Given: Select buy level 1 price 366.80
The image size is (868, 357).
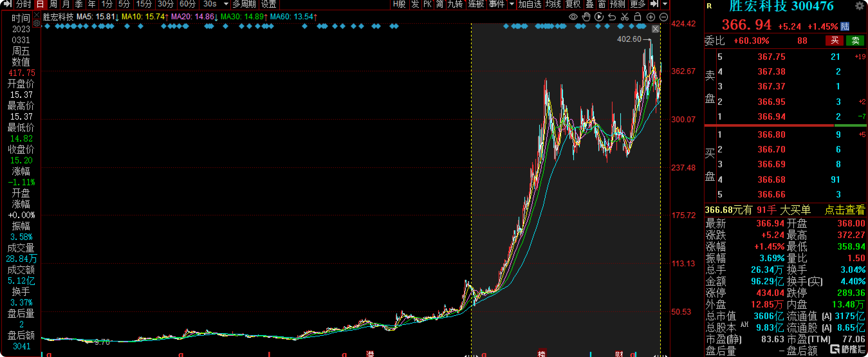Looking at the screenshot, I should [x=771, y=135].
